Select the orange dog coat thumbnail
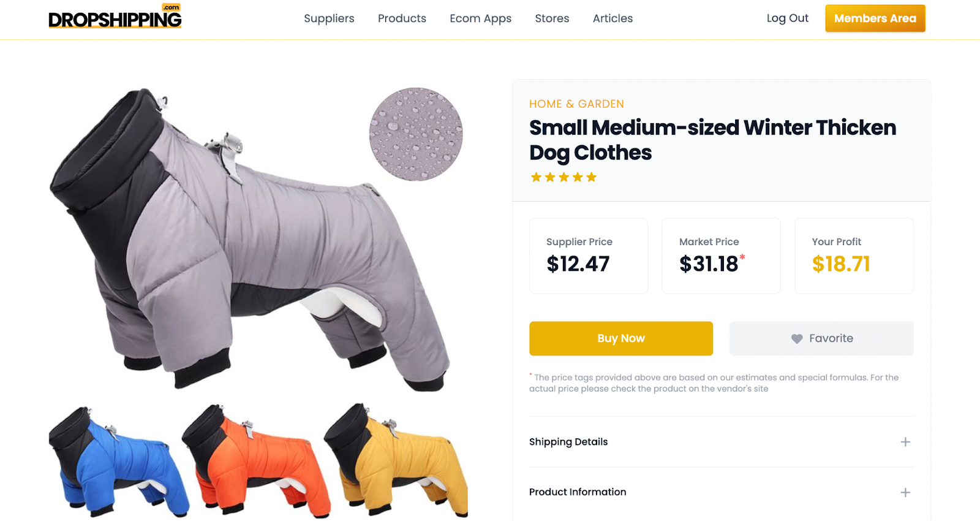Image resolution: width=980 pixels, height=521 pixels. click(256, 461)
